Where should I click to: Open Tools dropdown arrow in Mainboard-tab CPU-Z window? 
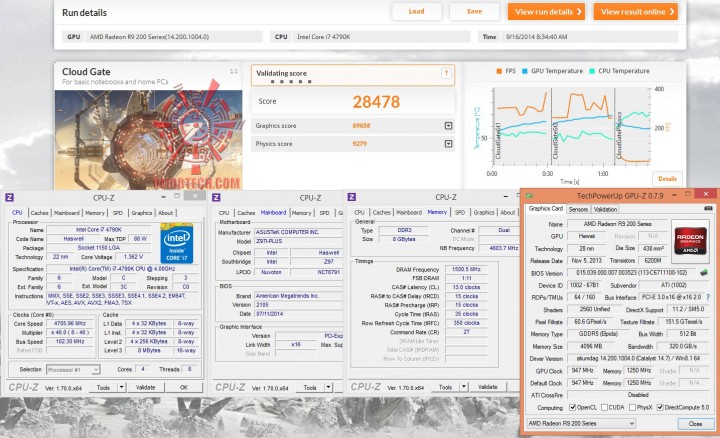328,387
